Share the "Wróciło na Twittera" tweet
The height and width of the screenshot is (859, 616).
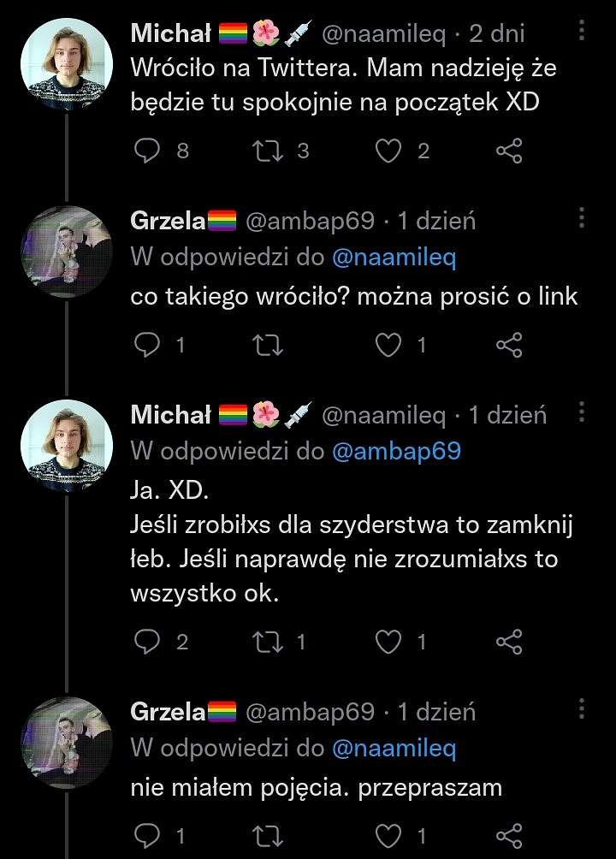pos(509,151)
